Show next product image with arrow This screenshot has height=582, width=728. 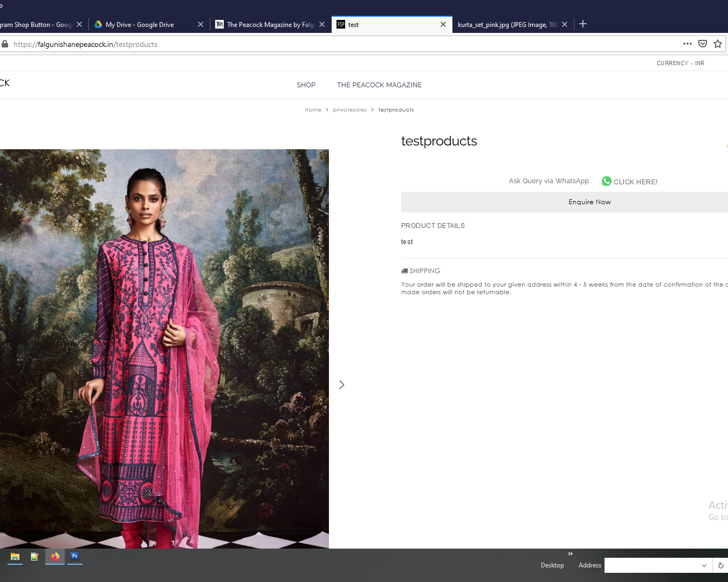(x=341, y=385)
